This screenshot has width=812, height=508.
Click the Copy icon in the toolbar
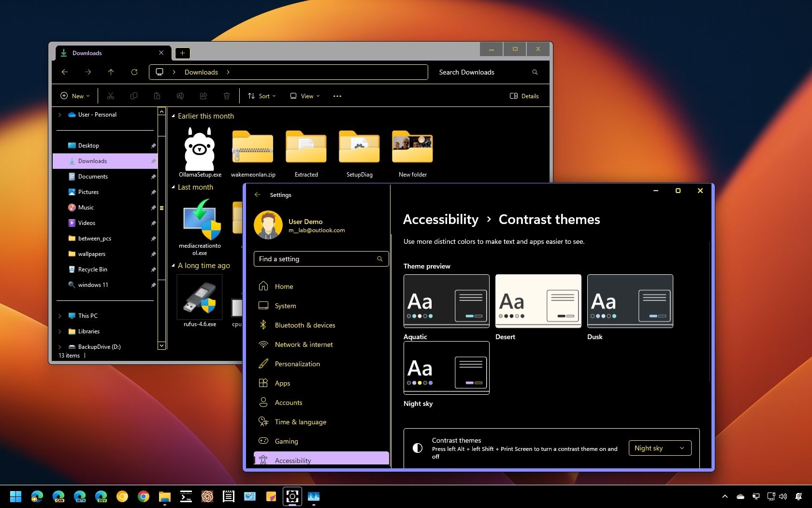pos(134,96)
